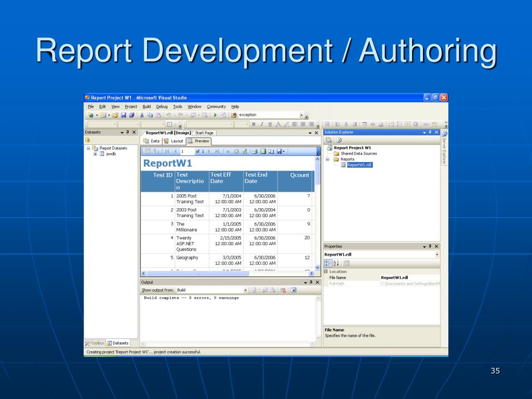532x399 pixels.
Task: Select the Report Project W1 node
Action: 352,148
